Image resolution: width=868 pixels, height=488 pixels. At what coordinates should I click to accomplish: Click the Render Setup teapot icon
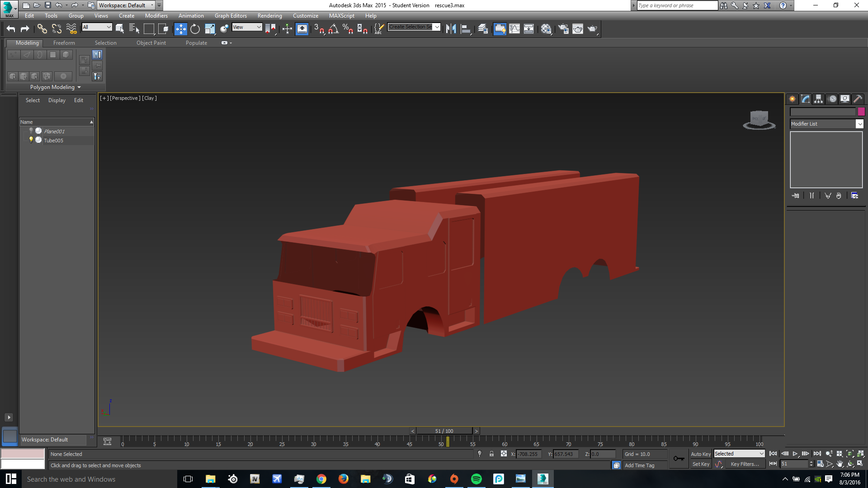point(563,29)
